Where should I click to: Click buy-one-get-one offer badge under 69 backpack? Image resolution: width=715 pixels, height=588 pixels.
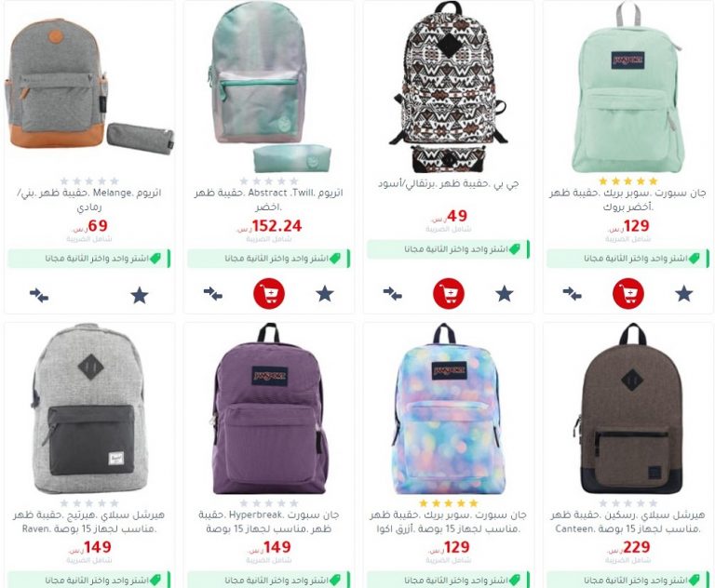pos(89,259)
